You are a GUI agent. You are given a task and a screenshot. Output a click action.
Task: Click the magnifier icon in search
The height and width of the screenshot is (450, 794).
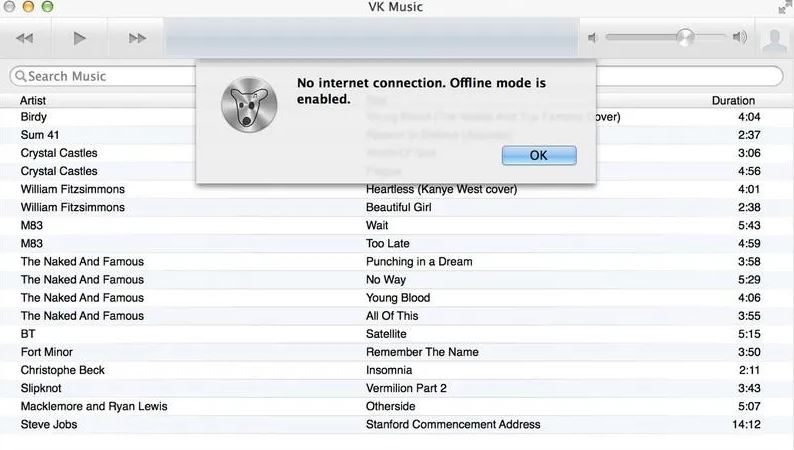20,76
